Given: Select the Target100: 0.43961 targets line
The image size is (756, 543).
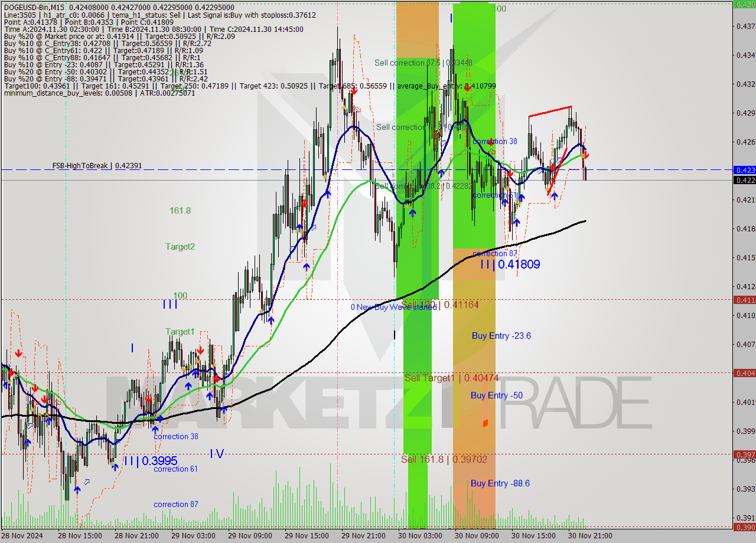Looking at the screenshot, I should [x=249, y=86].
